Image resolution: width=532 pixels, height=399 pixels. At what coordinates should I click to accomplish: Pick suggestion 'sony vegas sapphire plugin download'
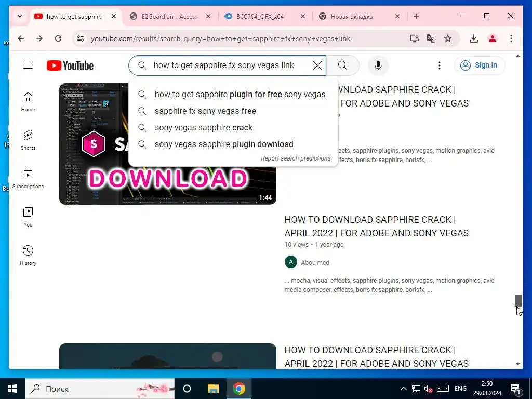pyautogui.click(x=233, y=144)
